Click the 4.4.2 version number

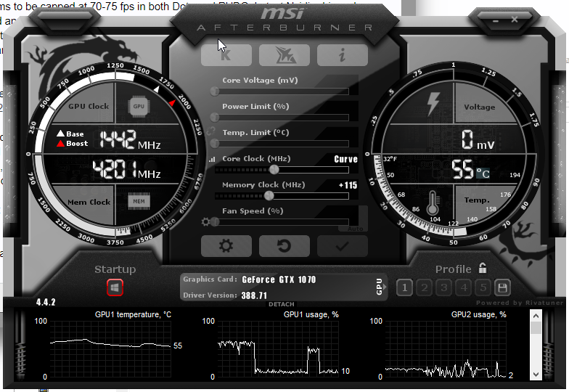46,302
